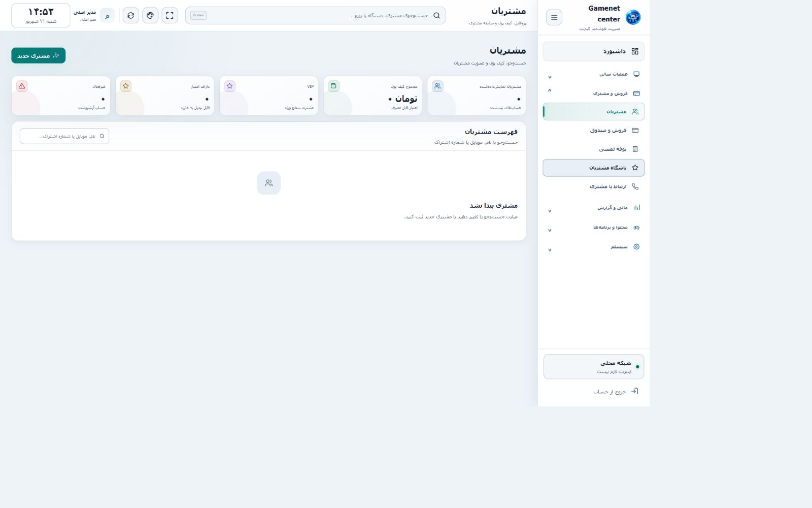812x508 pixels.
Task: Click the phone icon for ارتباط با مشتری
Action: pyautogui.click(x=635, y=186)
